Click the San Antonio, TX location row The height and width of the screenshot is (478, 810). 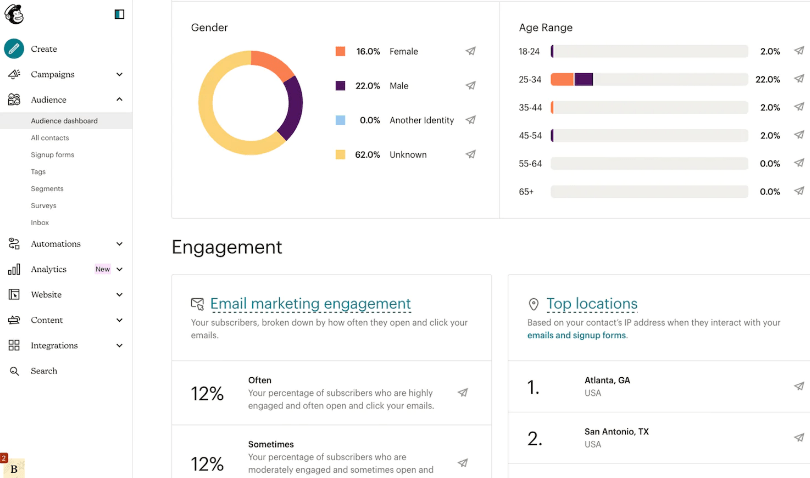[x=659, y=438]
